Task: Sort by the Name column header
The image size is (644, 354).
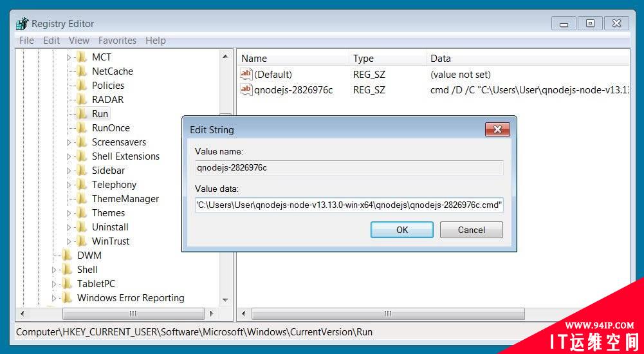Action: [x=293, y=59]
